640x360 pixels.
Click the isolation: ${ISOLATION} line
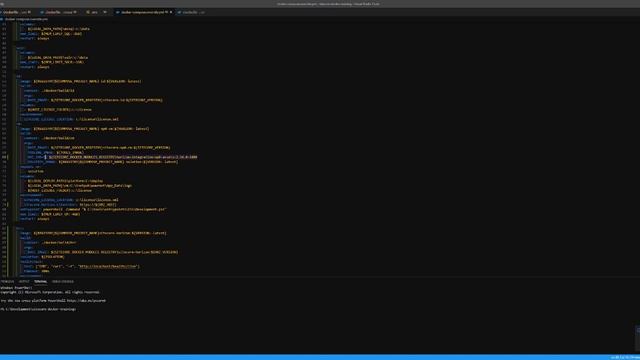tap(42, 257)
